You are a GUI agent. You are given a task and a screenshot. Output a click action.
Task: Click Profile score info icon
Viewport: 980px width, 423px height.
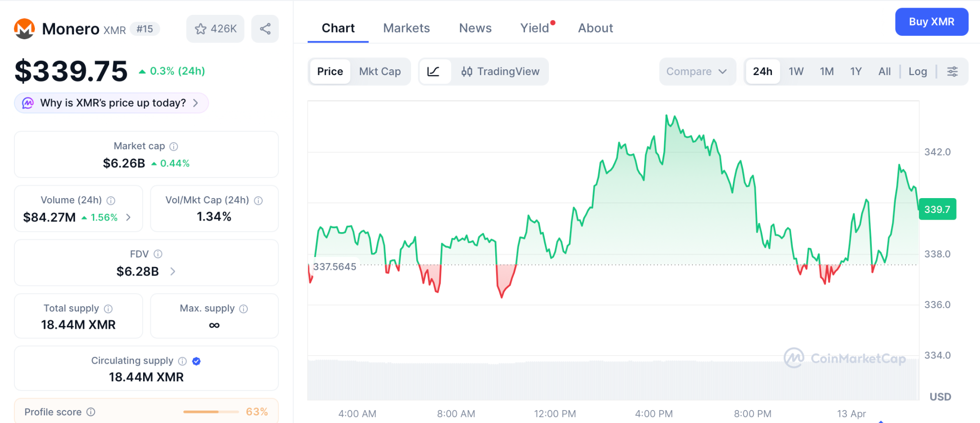[x=91, y=412]
